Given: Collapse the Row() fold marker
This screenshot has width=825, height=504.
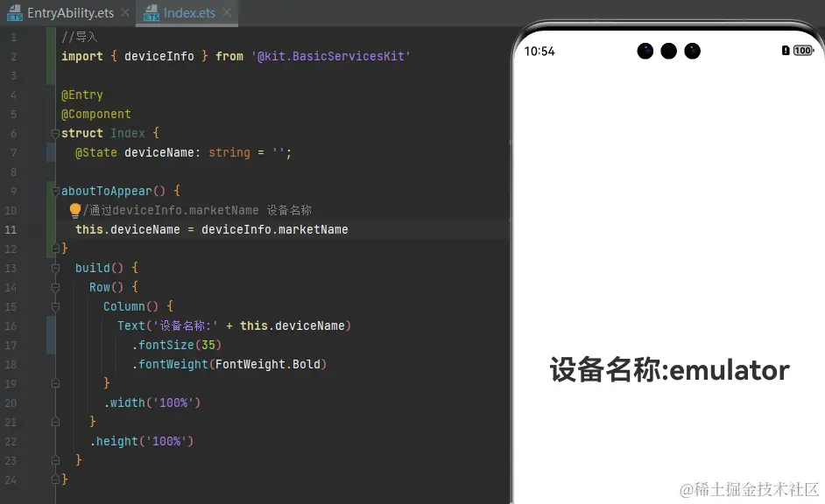Looking at the screenshot, I should 54,288.
